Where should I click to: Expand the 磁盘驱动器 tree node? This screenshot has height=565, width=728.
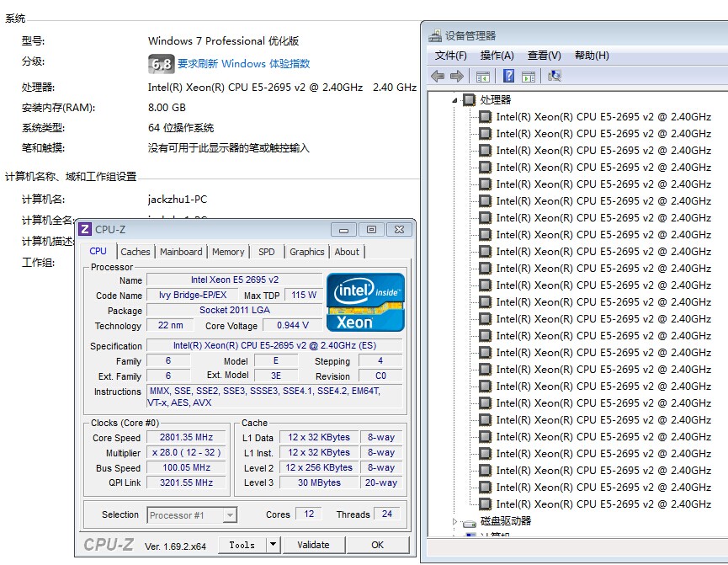tap(455, 521)
